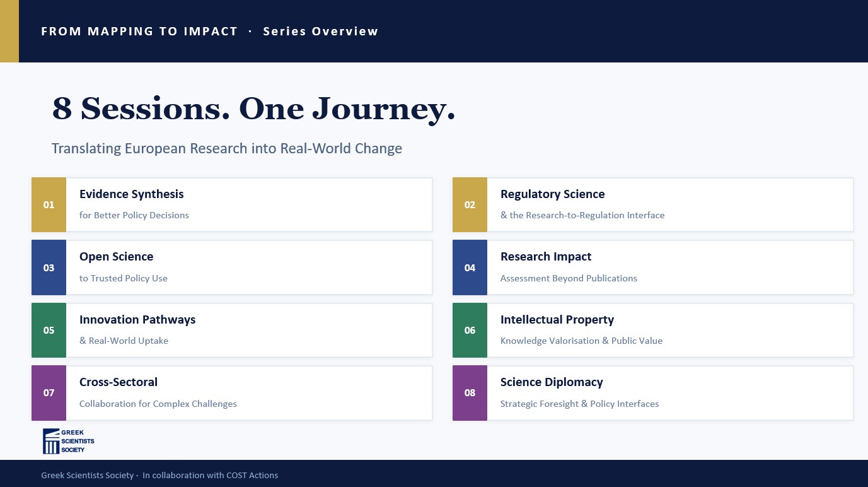Click "& Real-World Uptake" subtitle
The image size is (868, 487).
[124, 341]
